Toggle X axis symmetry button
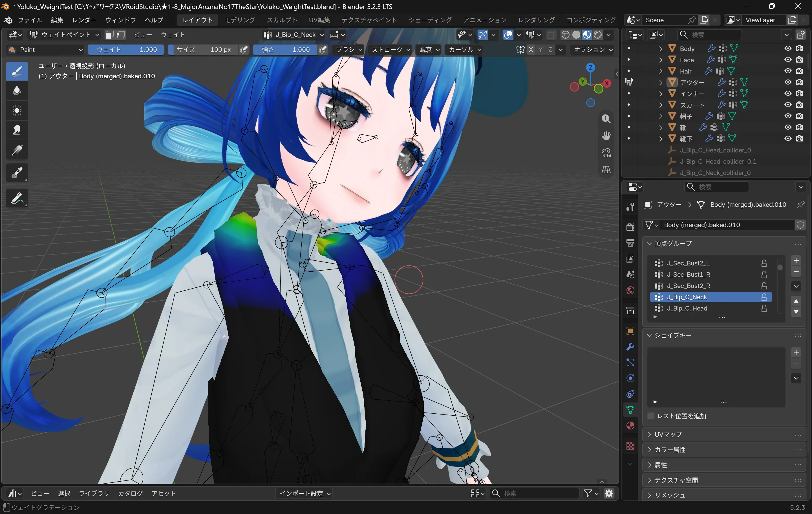 click(531, 50)
